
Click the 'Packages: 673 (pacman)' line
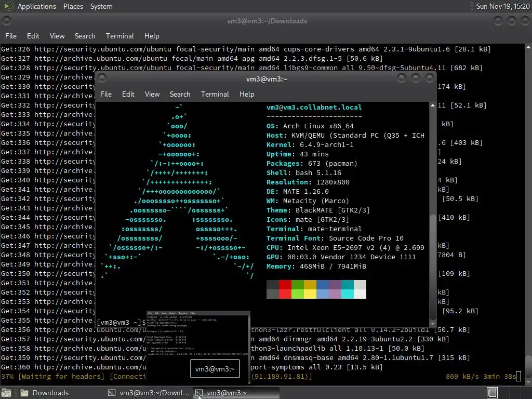coord(312,163)
